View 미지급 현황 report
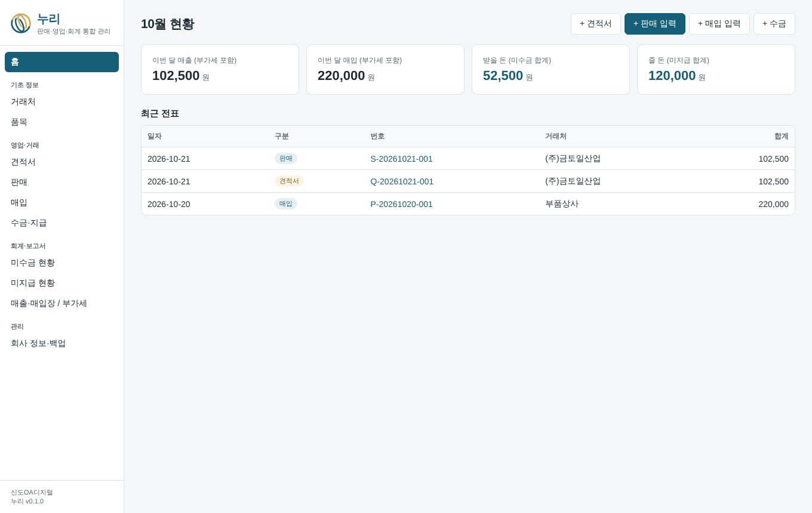 tap(61, 283)
